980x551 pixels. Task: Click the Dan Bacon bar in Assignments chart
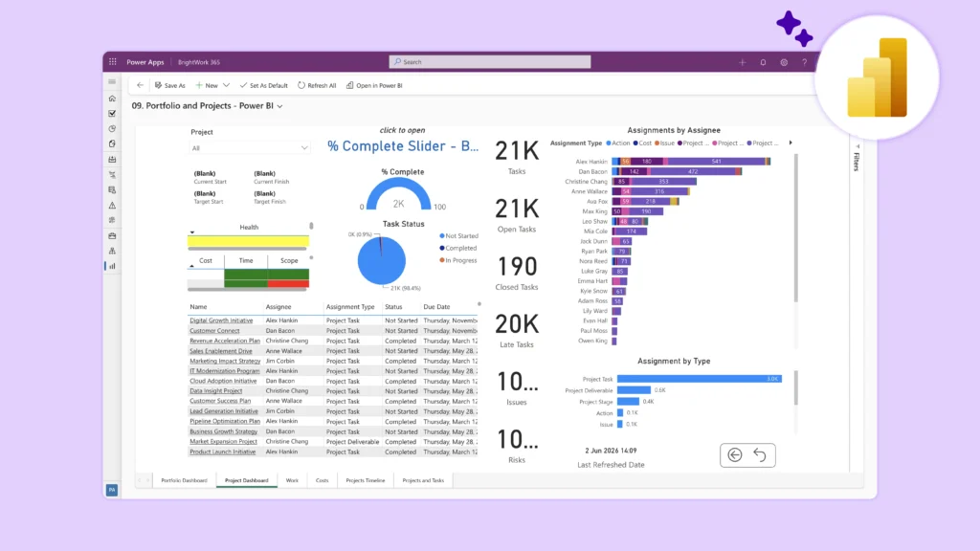click(x=677, y=171)
